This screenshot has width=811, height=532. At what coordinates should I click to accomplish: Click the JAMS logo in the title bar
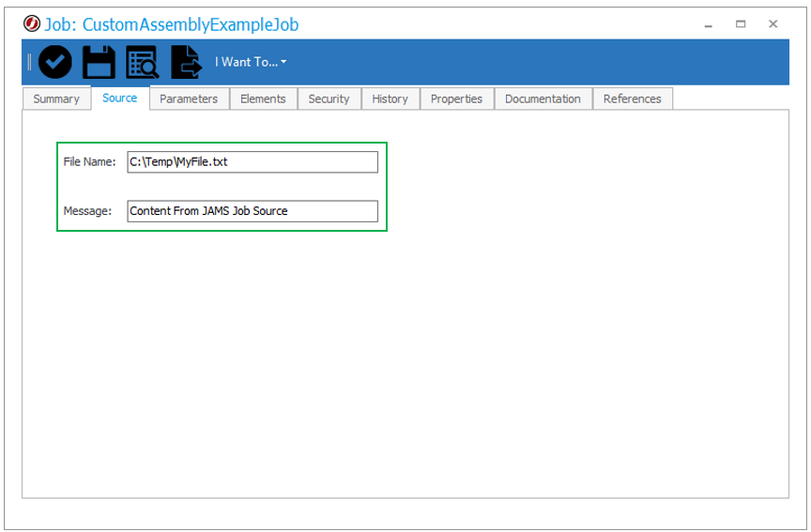coord(32,23)
